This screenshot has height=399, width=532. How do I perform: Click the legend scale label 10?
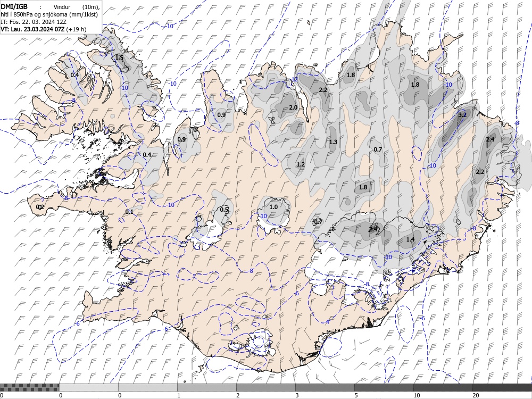(417, 395)
